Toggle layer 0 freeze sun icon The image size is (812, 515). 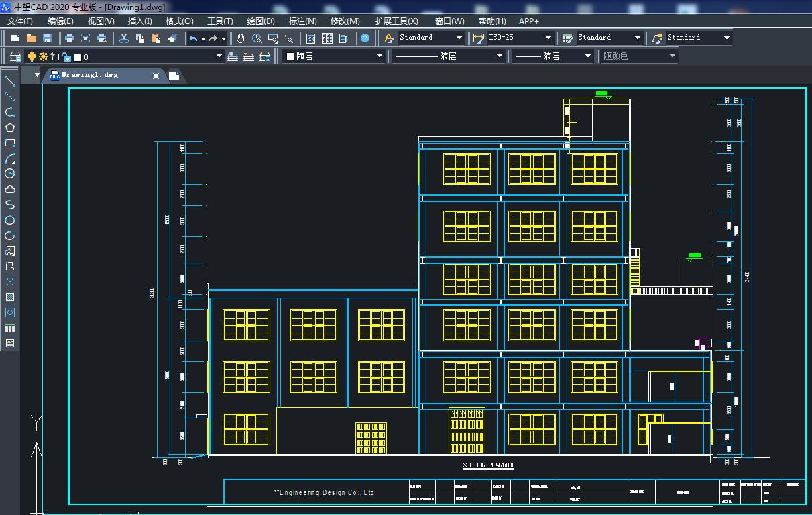[43, 57]
